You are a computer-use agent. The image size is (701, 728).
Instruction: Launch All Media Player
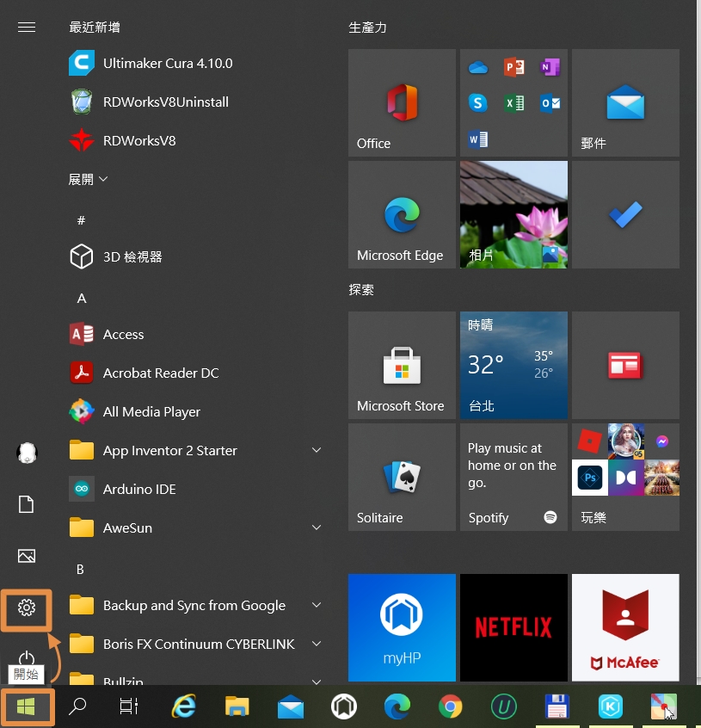click(195, 412)
